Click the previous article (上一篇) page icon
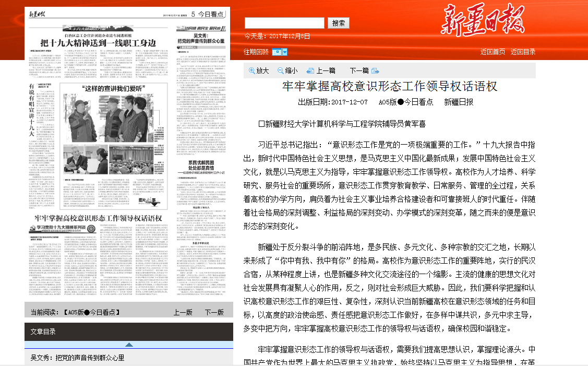 pyautogui.click(x=310, y=71)
